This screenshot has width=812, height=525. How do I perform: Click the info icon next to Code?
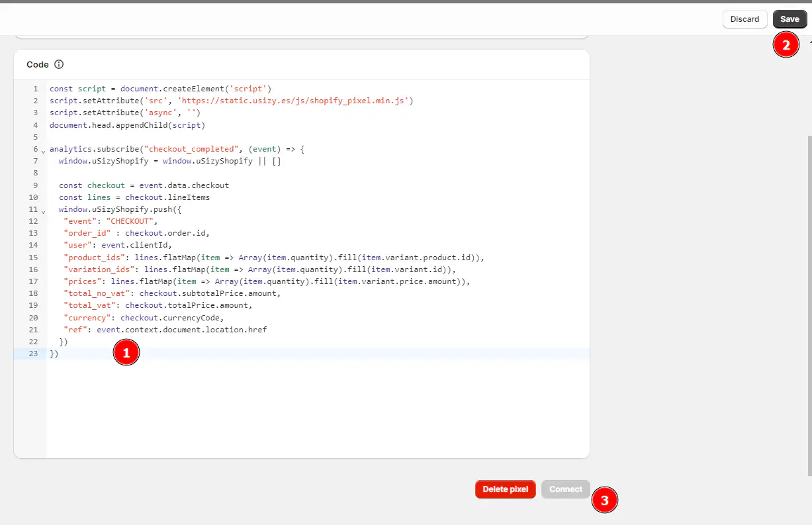(59, 65)
